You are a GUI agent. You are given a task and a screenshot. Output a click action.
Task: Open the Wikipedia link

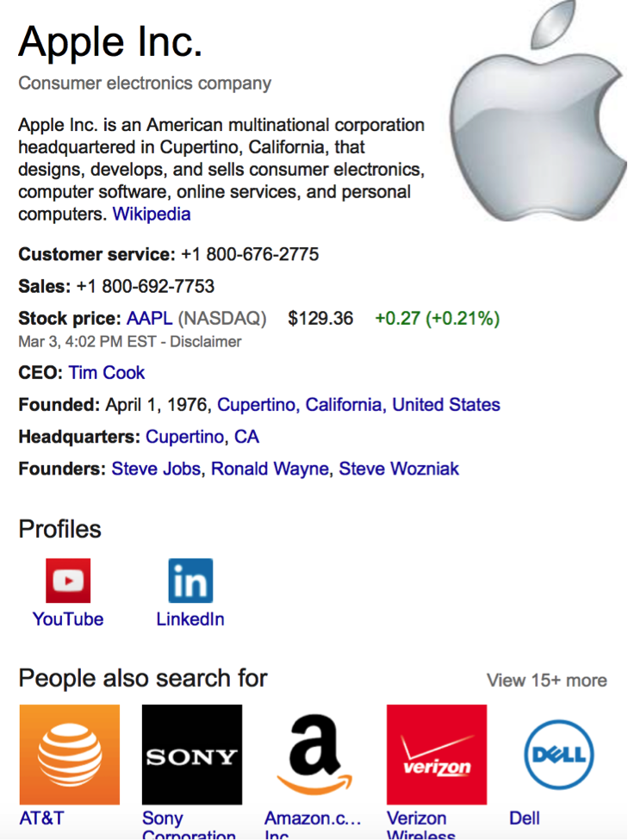pyautogui.click(x=151, y=214)
